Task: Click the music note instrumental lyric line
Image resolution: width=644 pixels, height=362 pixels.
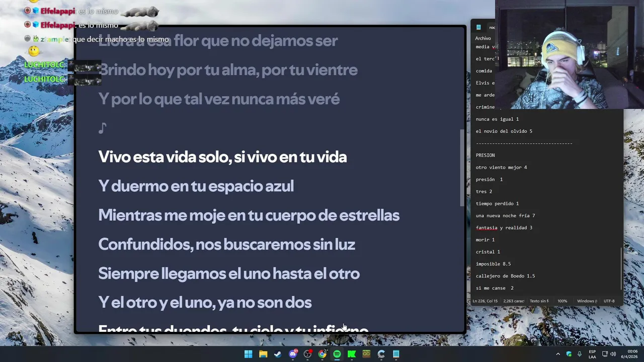Action: click(x=102, y=128)
